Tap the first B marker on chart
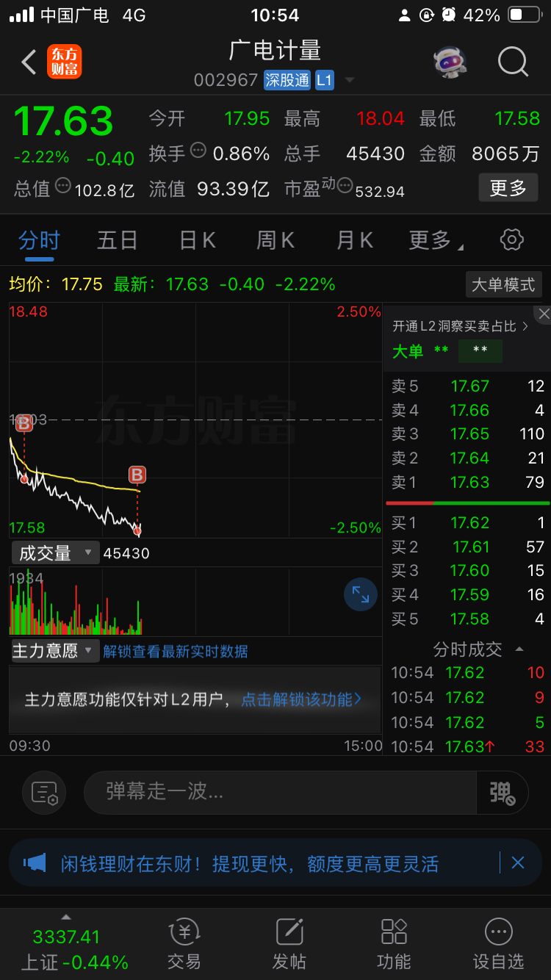This screenshot has width=551, height=980. 24,423
